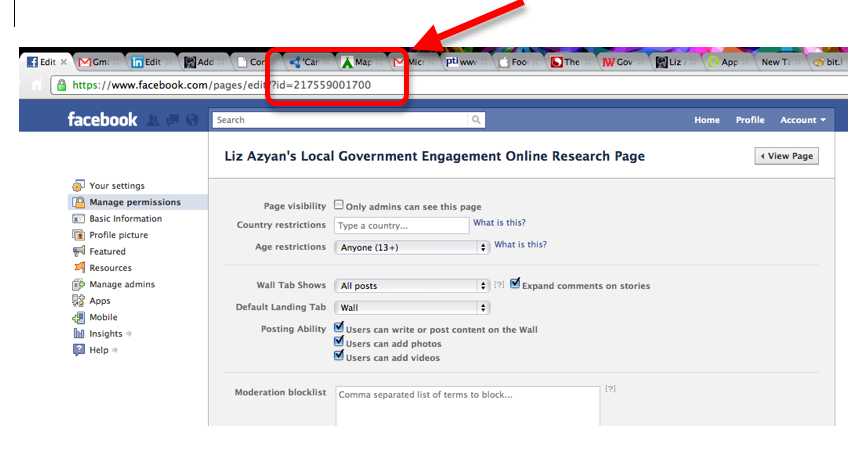The width and height of the screenshot is (864, 464).
Task: Open the Apps sidebar icon
Action: (x=79, y=301)
